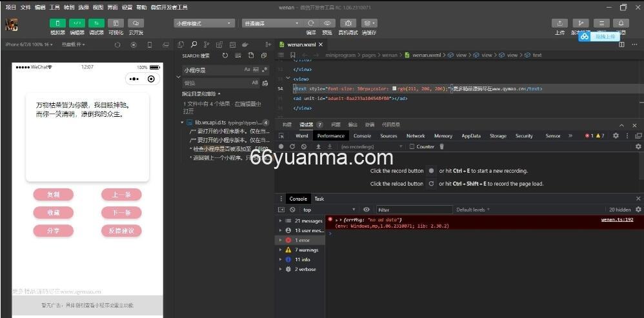Enable the Counter checkbox

coord(412,146)
